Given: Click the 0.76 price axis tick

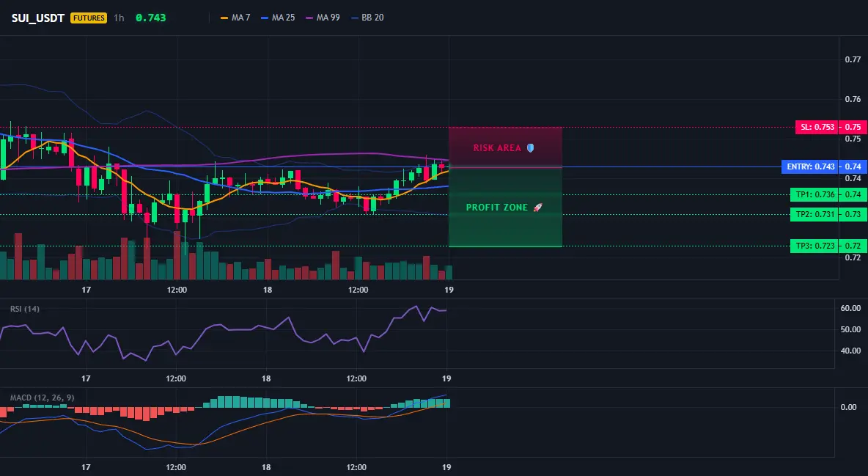Looking at the screenshot, I should click(853, 99).
